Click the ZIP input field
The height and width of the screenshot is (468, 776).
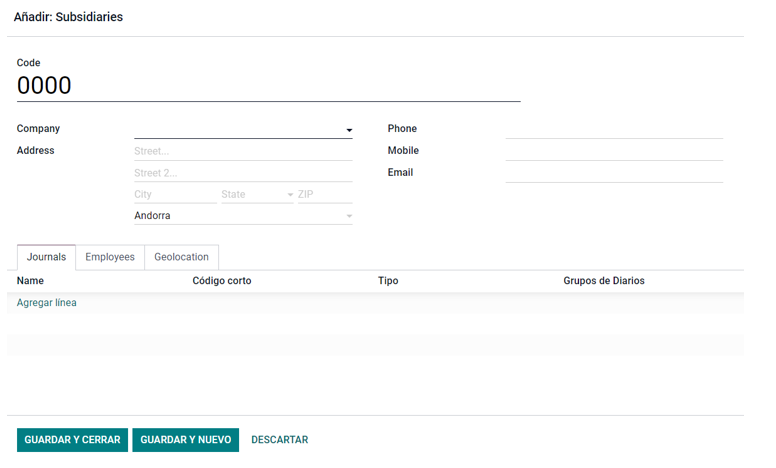tap(325, 194)
